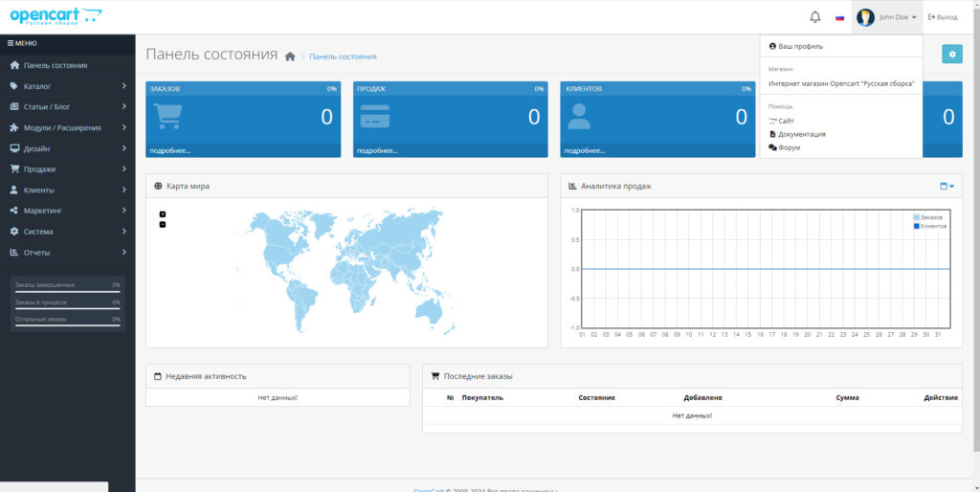Click the credit card icon in ПРОДАЖ tile
The height and width of the screenshot is (492, 980).
click(375, 116)
